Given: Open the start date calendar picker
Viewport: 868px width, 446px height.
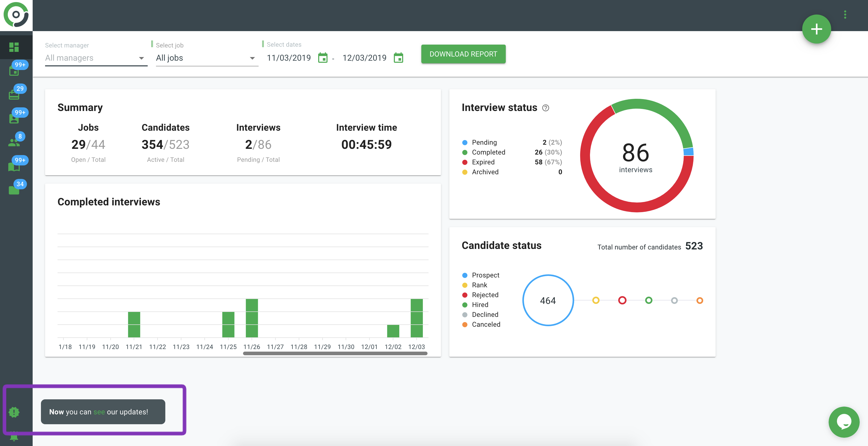Looking at the screenshot, I should 323,58.
